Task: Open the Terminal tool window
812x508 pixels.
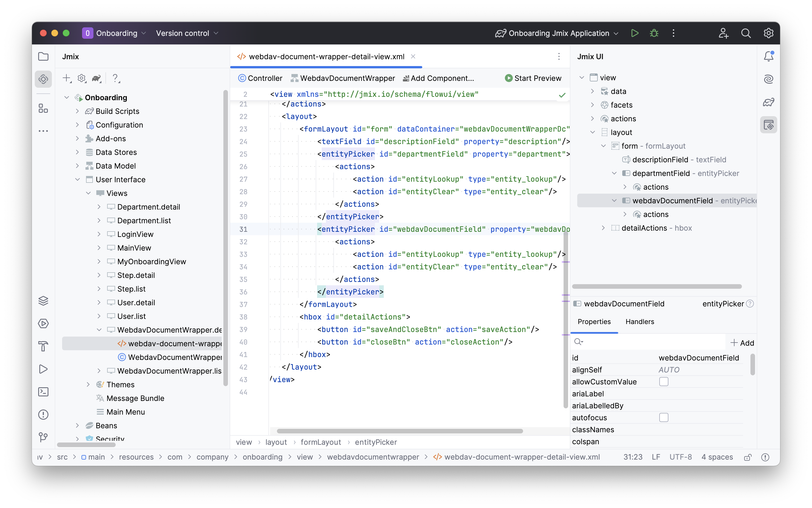Action: tap(43, 392)
